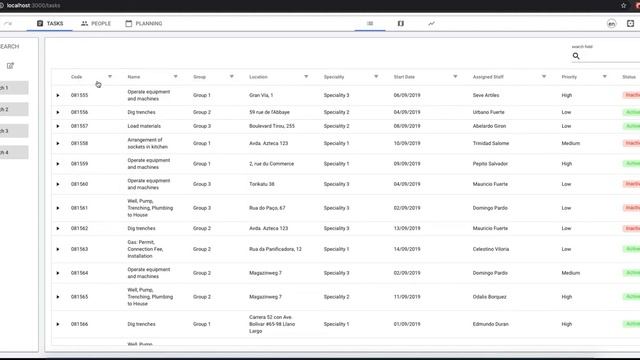Expand row 081556

tap(58, 112)
